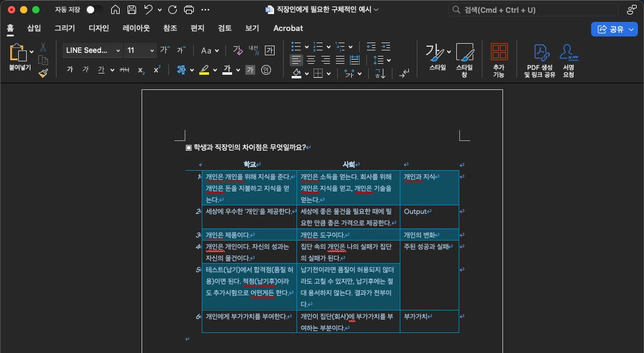644x353 pixels.
Task: Toggle the bulleted list formatting
Action: click(296, 46)
